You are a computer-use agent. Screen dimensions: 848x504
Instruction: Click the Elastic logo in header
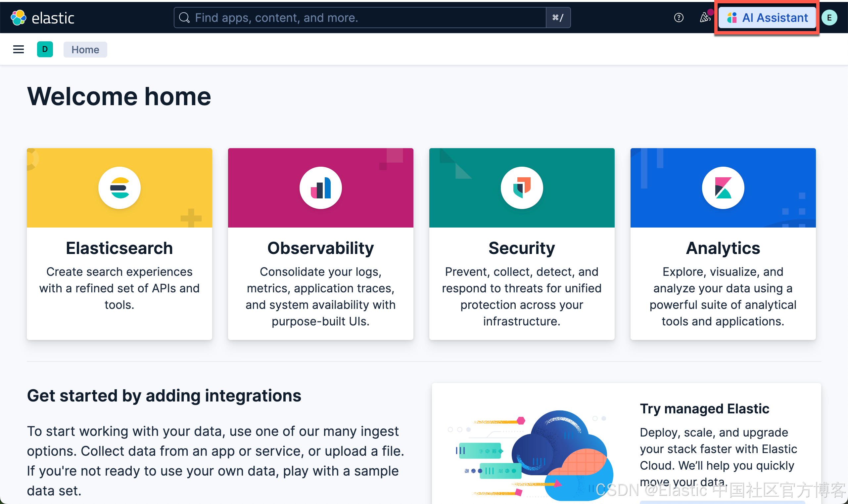click(x=42, y=18)
